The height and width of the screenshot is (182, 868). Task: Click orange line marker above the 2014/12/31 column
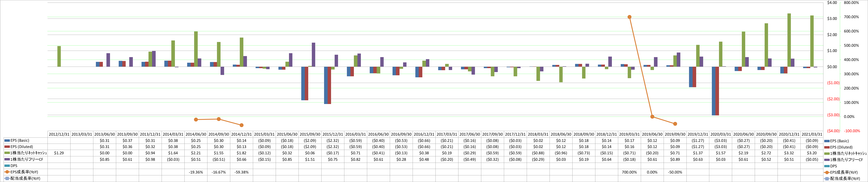pos(242,125)
